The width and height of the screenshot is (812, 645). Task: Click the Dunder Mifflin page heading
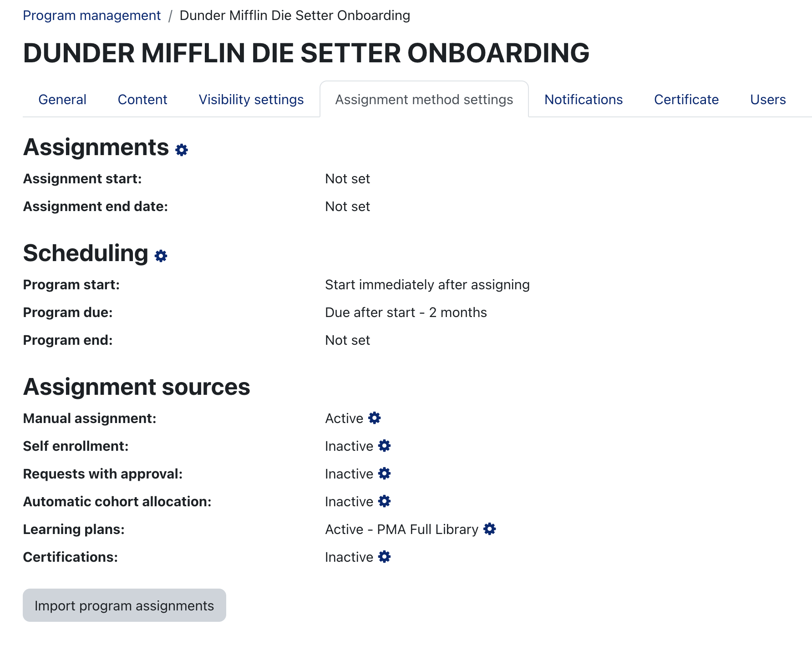point(306,53)
